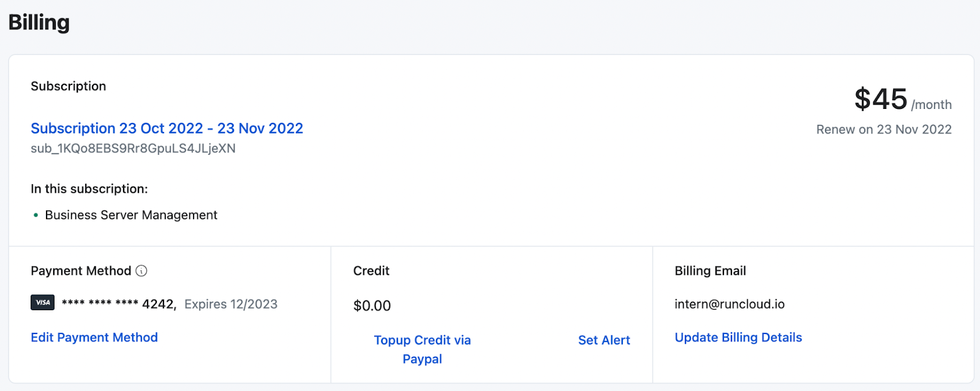
Task: Open the Subscription 23 Oct 2022 link
Action: (x=167, y=128)
